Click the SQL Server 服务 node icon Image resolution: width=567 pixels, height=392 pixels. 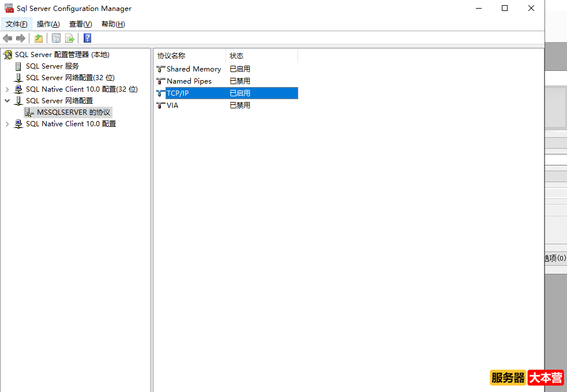[18, 66]
